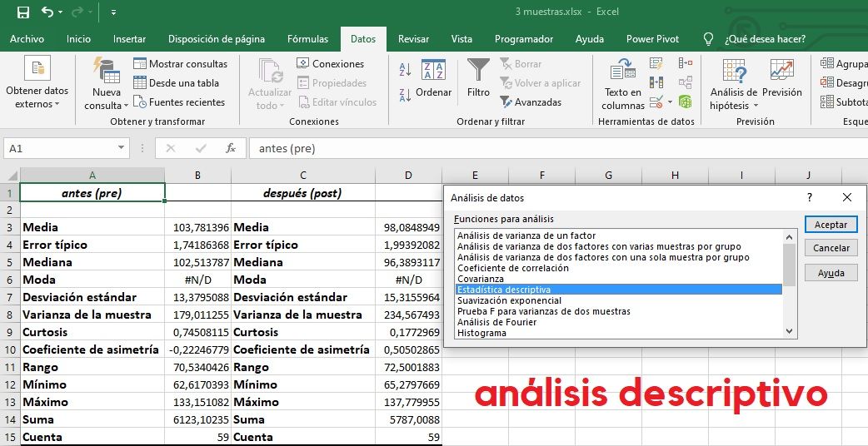Viewport: 868px width, 446px height.
Task: Expand the Name Box dropdown arrow
Action: [122, 148]
